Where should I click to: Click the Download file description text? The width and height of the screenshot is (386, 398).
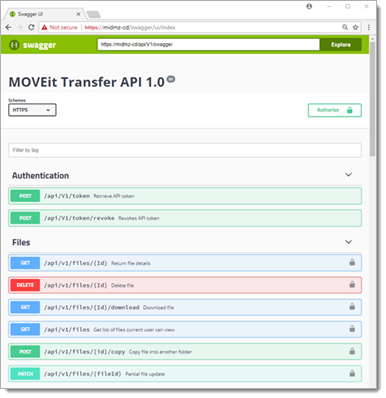(x=159, y=307)
